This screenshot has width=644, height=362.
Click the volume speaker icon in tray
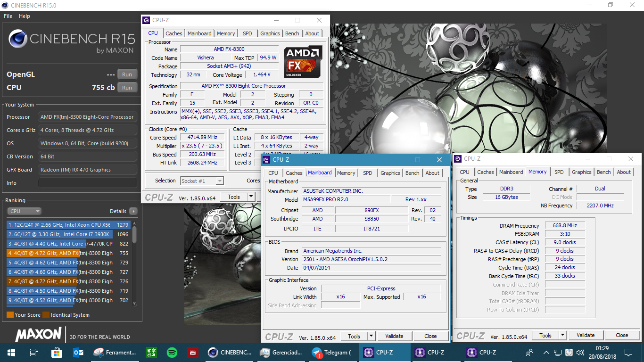point(580,352)
